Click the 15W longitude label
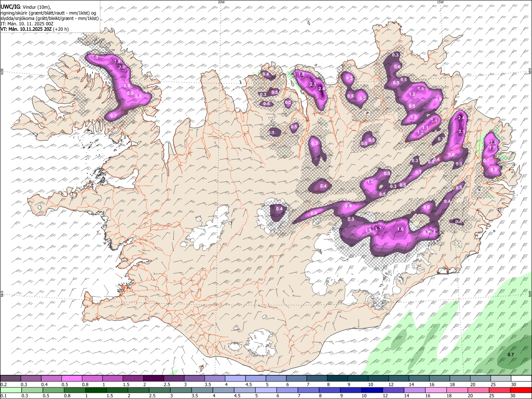This screenshot has width=532, height=399. (x=440, y=2)
